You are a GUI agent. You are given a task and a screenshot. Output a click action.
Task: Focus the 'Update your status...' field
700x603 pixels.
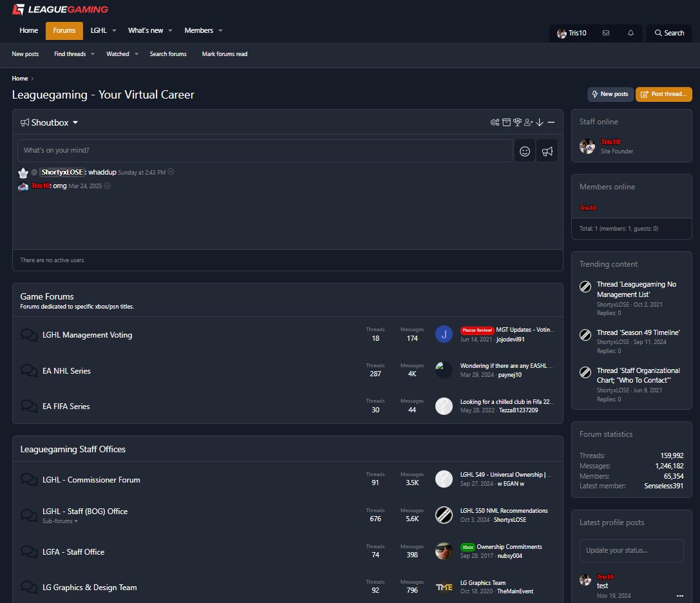(x=631, y=551)
